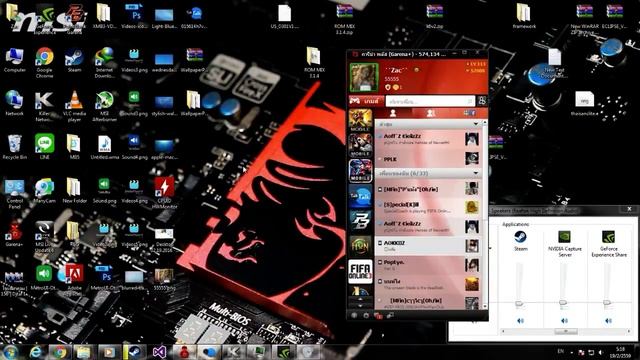The height and width of the screenshot is (360, 640).
Task: Open the framework folder on desktop
Action: click(x=524, y=16)
